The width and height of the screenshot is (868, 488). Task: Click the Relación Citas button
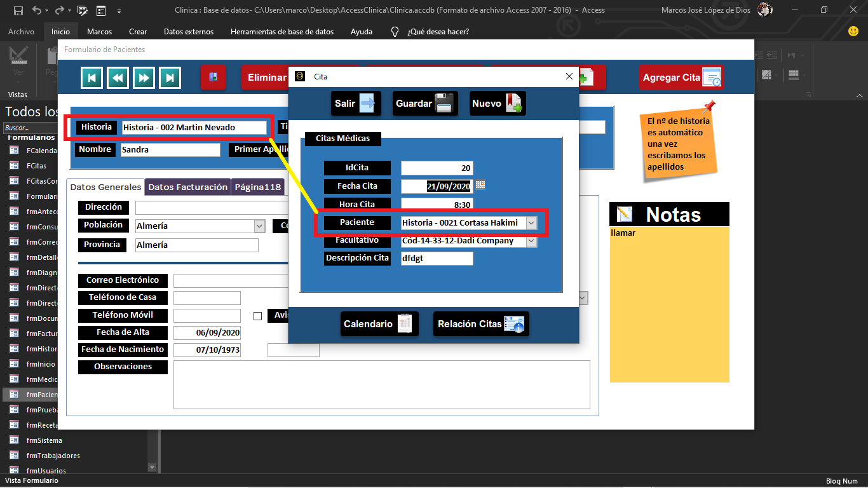click(x=481, y=323)
